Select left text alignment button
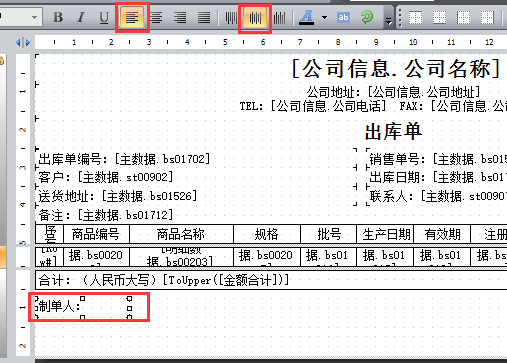Viewport: 507px width, 363px height. coord(132,17)
